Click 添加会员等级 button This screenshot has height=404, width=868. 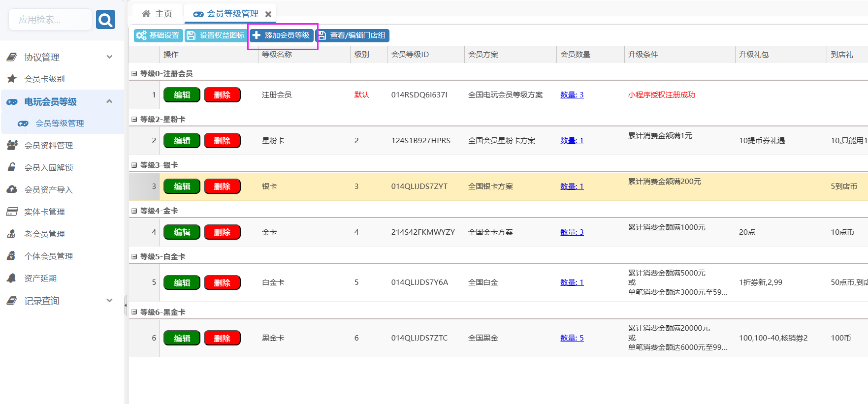(x=282, y=35)
